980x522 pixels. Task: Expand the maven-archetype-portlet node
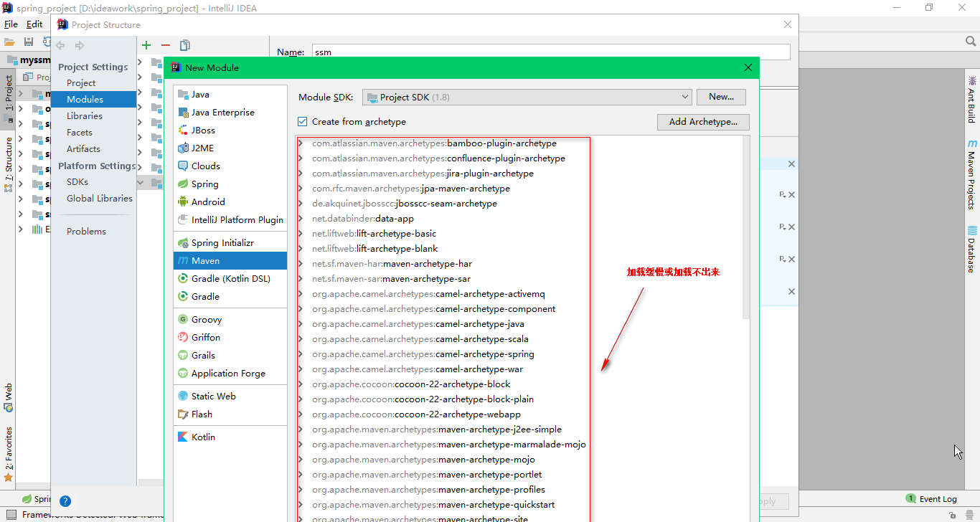click(x=301, y=475)
